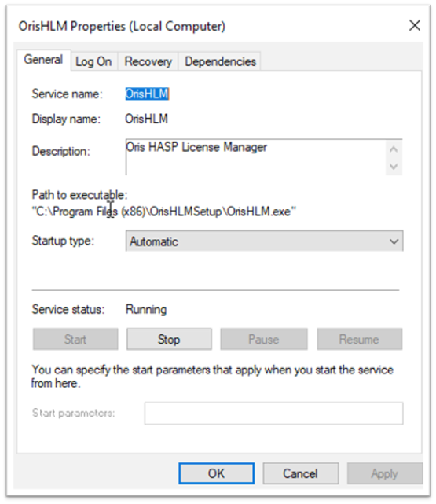Click the Cancel button
Image resolution: width=436 pixels, height=504 pixels.
[x=301, y=473]
